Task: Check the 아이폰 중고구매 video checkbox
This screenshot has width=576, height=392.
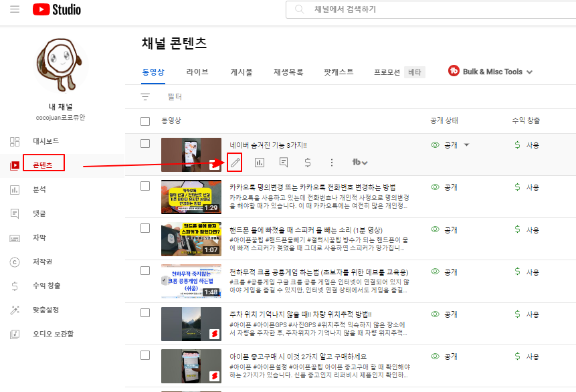Action: (x=145, y=355)
